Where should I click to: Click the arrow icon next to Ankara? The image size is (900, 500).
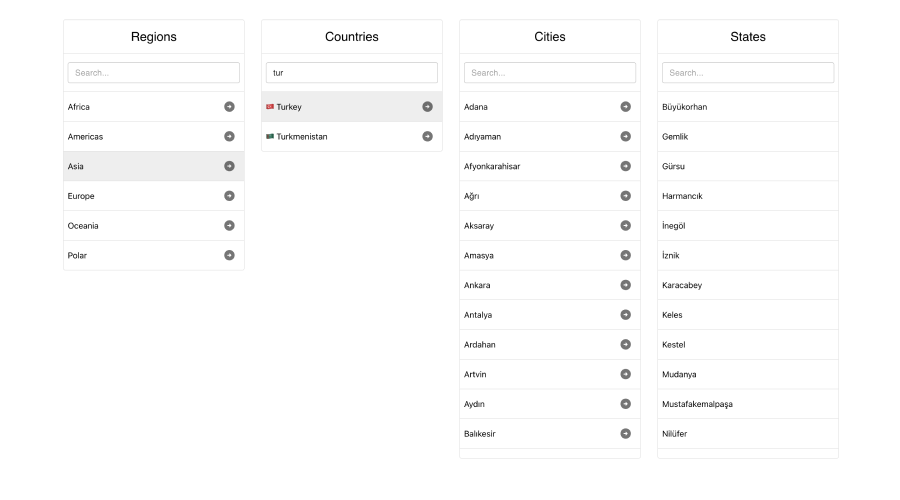(625, 285)
